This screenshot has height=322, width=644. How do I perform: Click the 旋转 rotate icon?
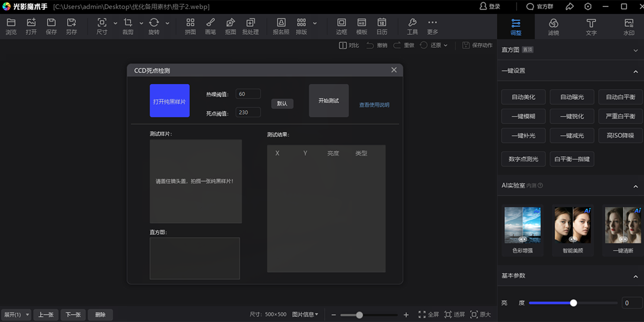tap(154, 26)
